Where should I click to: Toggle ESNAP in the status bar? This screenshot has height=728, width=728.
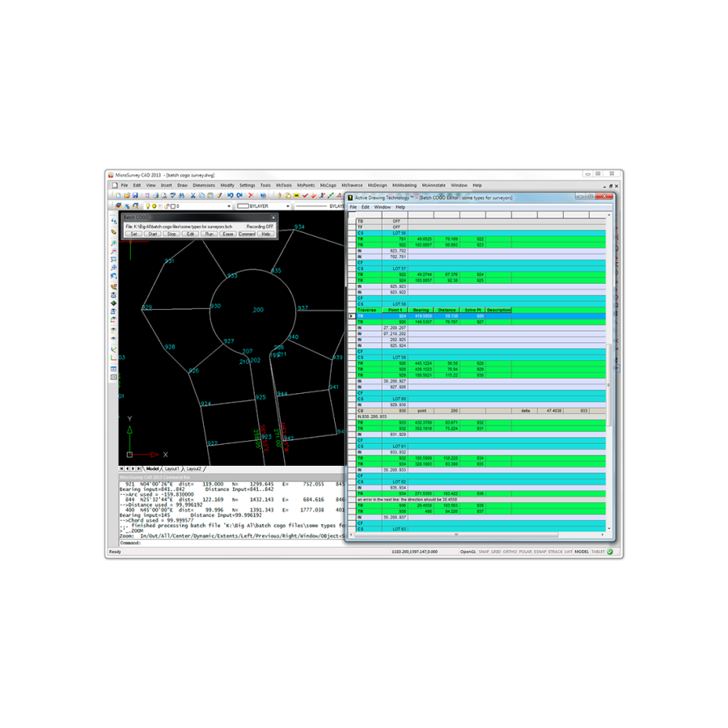click(540, 552)
